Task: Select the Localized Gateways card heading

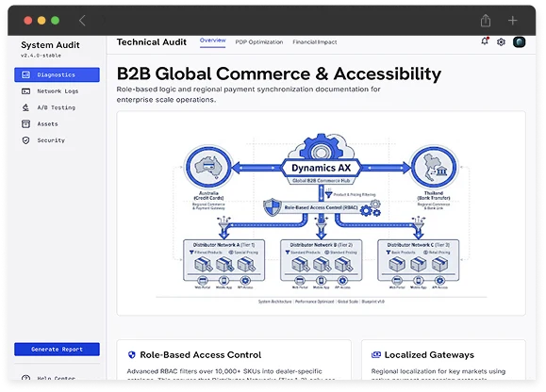Action: pos(429,355)
